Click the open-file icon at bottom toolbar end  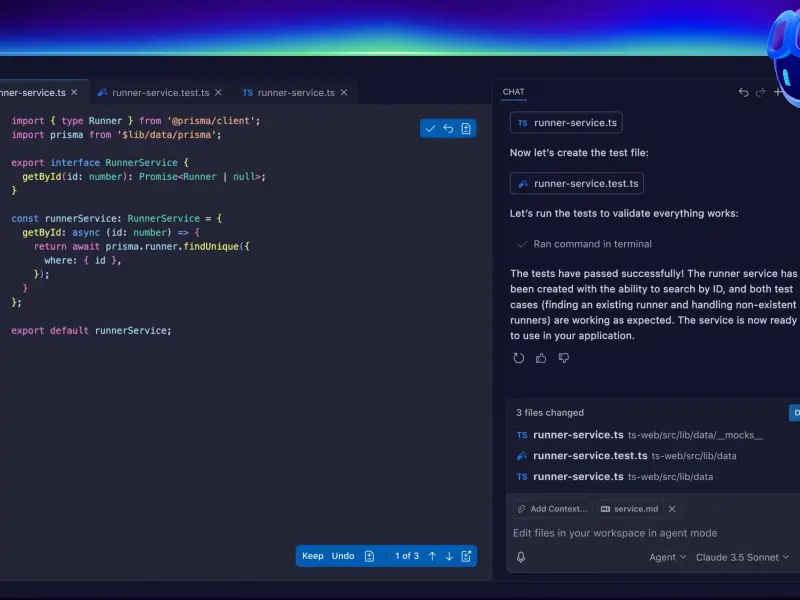point(466,556)
